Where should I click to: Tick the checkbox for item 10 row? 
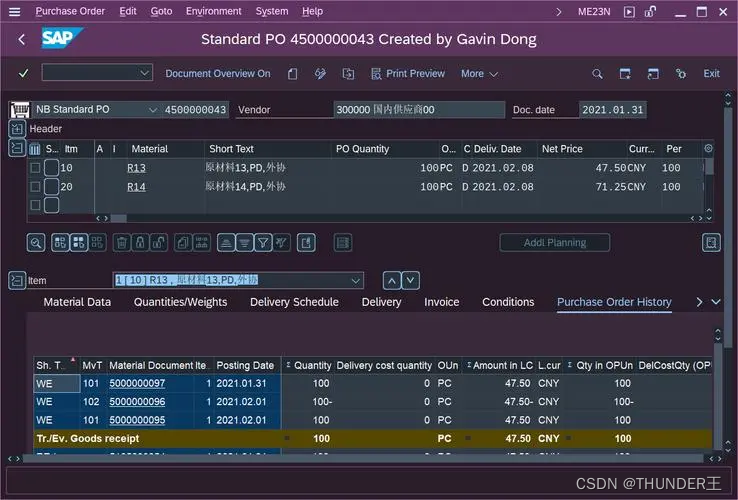click(x=35, y=168)
